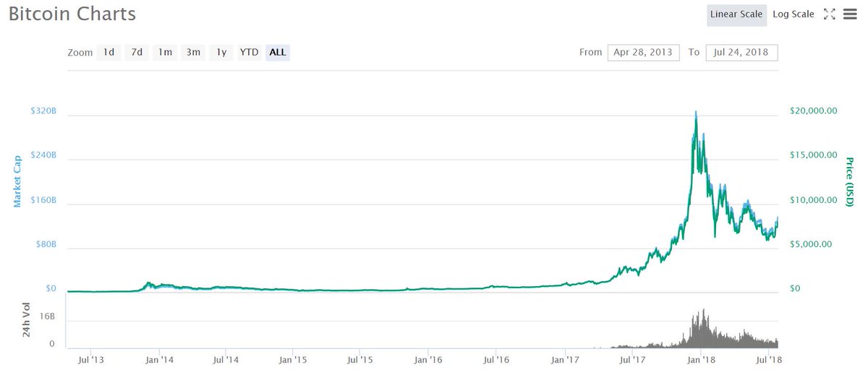This screenshot has height=375, width=868.
Task: Open the chart hamburger menu
Action: click(x=849, y=14)
